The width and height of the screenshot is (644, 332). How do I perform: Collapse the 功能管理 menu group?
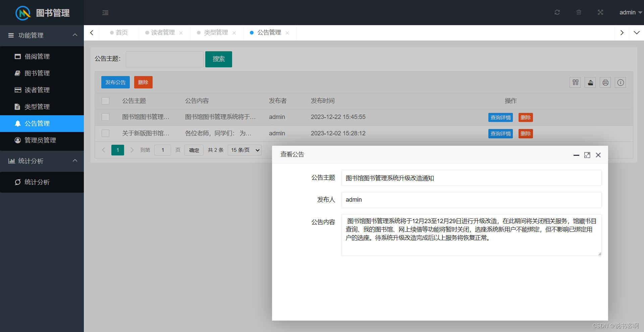42,35
